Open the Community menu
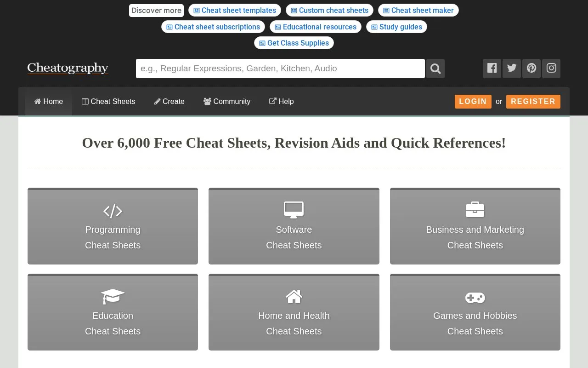This screenshot has height=368, width=588. coord(227,102)
